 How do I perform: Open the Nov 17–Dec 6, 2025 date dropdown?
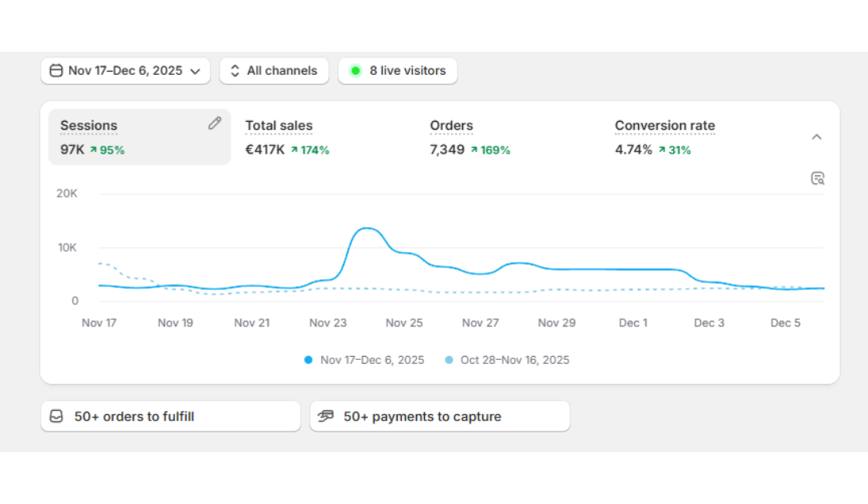coord(125,71)
